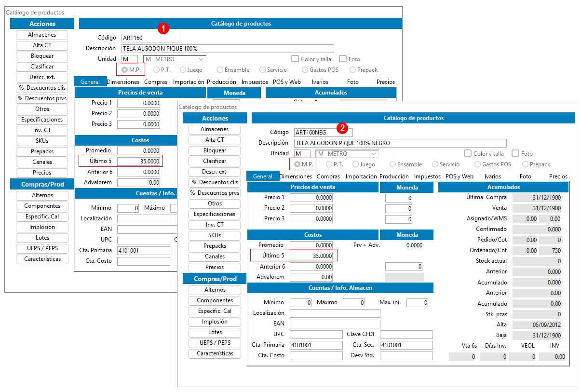
Task: Choose P.T. product type in front ART160NEG window
Action: point(329,164)
